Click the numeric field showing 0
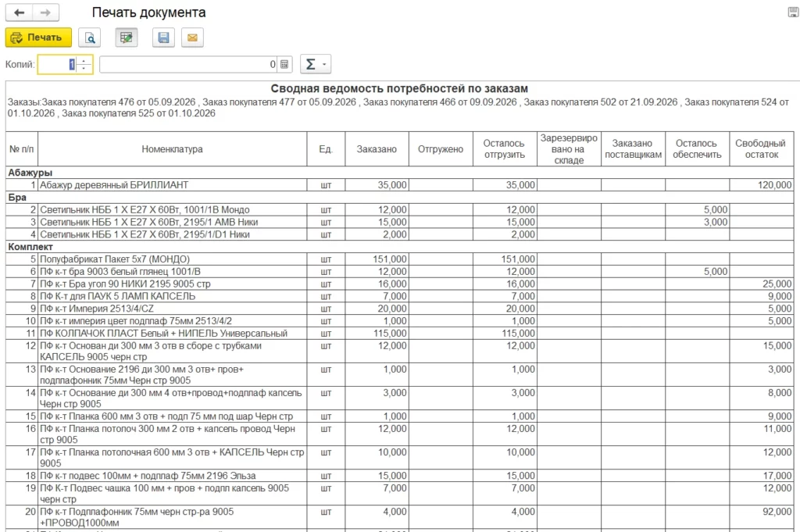The height and width of the screenshot is (532, 800). [x=189, y=64]
